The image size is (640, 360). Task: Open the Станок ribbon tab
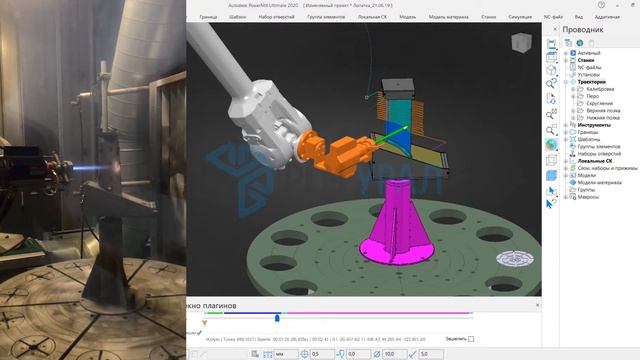pyautogui.click(x=489, y=17)
